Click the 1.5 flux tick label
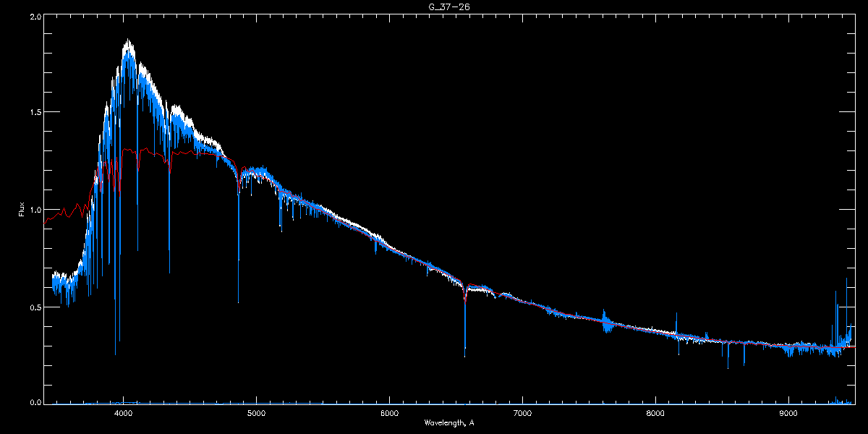Image resolution: width=868 pixels, height=434 pixels. point(35,112)
